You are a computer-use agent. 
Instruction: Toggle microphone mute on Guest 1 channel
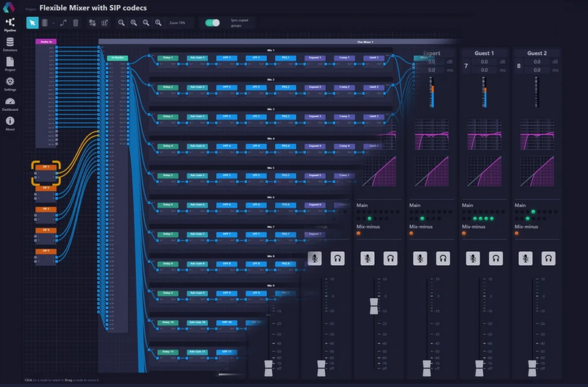point(472,258)
